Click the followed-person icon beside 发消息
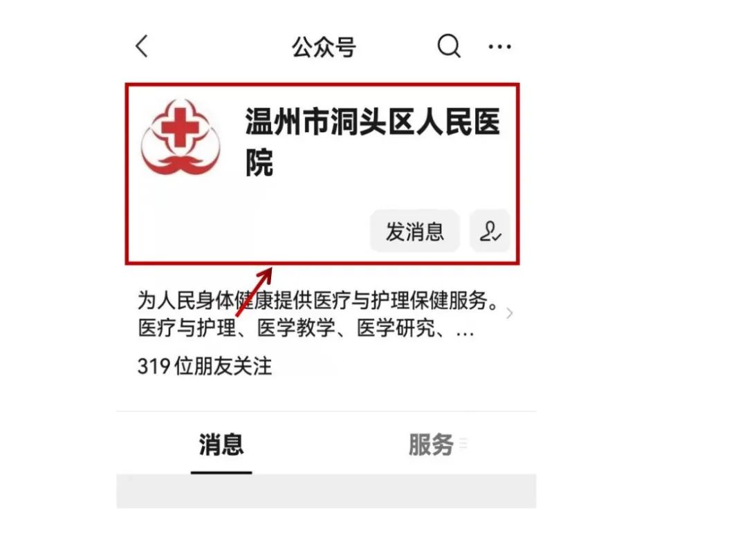The image size is (747, 560). (x=490, y=231)
